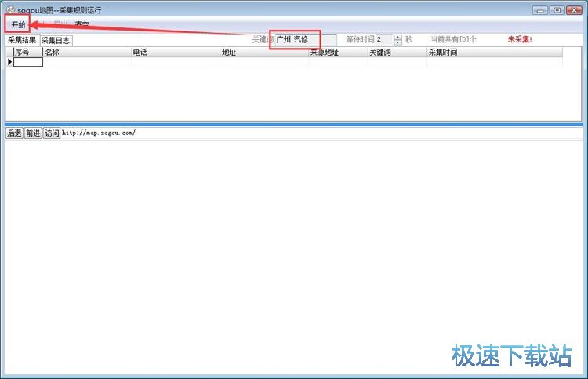Click the row selector arrow of the first row
588x379 pixels.
pos(9,62)
